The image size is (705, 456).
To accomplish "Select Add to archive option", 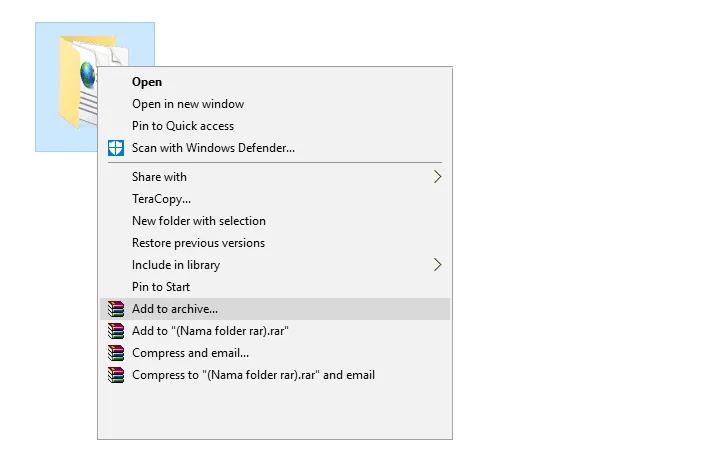I will (275, 309).
